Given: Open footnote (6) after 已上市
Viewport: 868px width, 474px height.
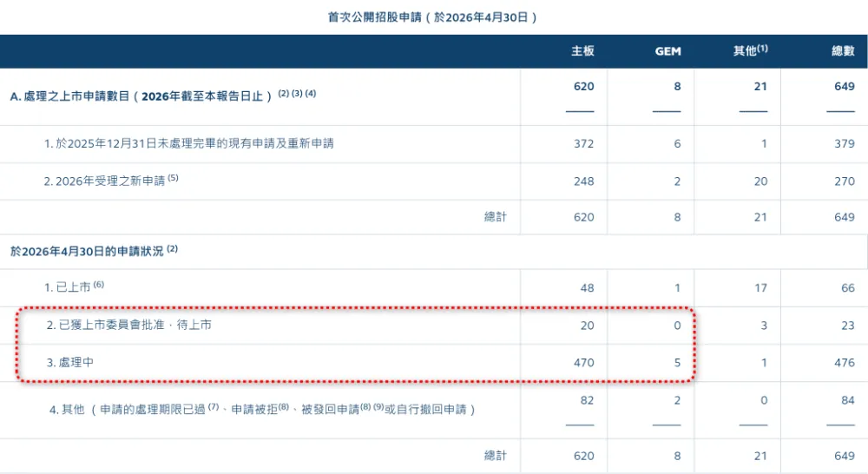Looking at the screenshot, I should pyautogui.click(x=99, y=284).
